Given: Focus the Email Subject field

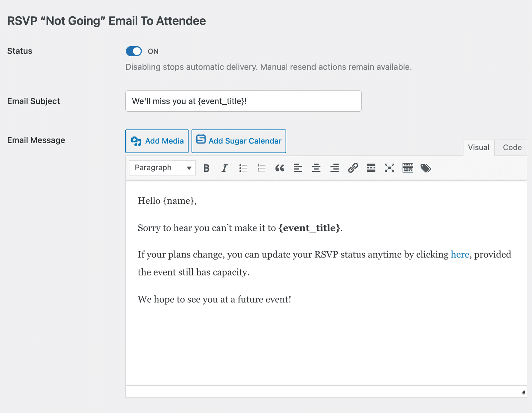Looking at the screenshot, I should [x=243, y=101].
